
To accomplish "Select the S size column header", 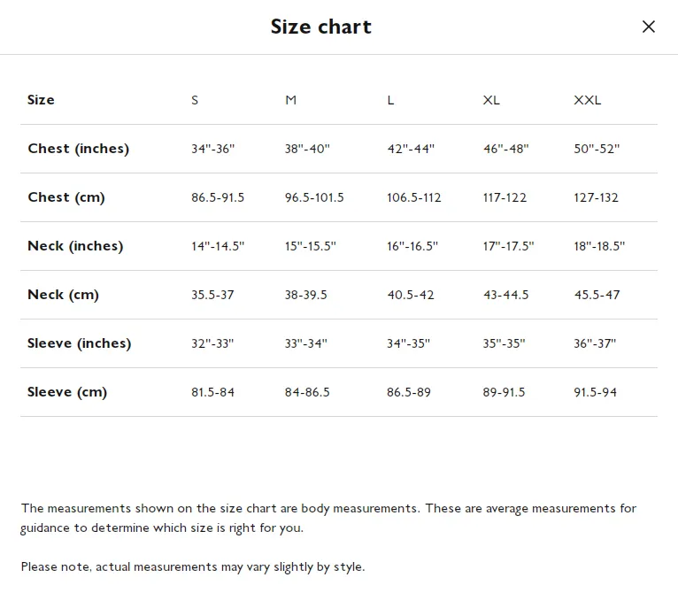I will tap(195, 100).
